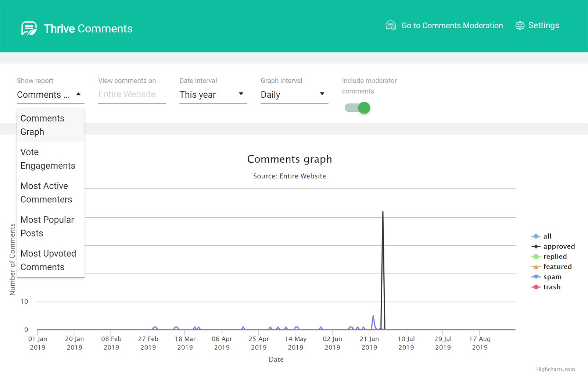
Task: Open the Graph interval Daily dropdown
Action: coord(294,94)
